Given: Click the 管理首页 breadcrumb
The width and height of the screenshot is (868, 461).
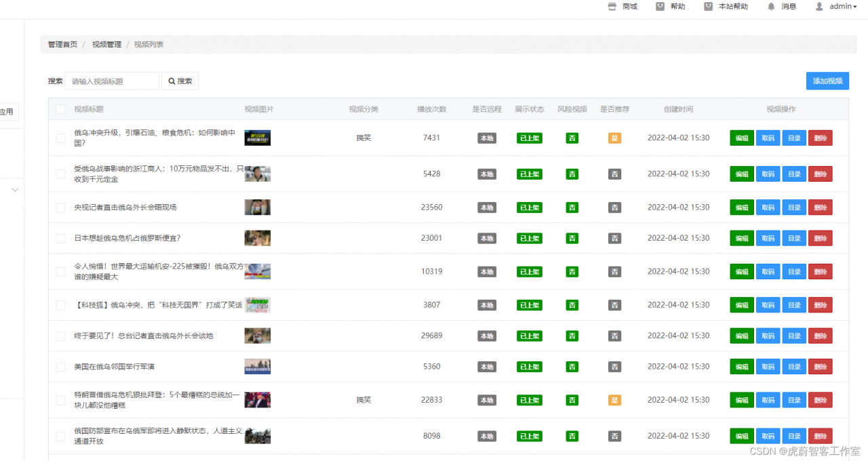Looking at the screenshot, I should (x=62, y=44).
